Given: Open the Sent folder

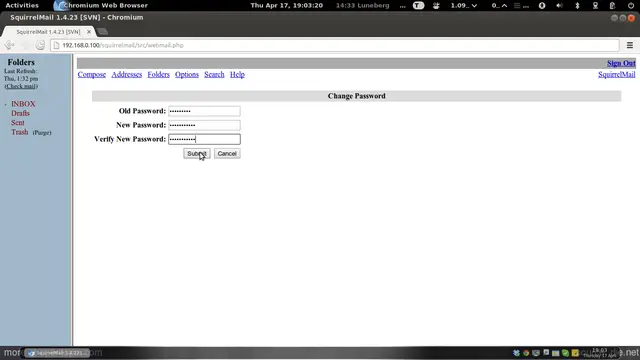Looking at the screenshot, I should pyautogui.click(x=18, y=123).
